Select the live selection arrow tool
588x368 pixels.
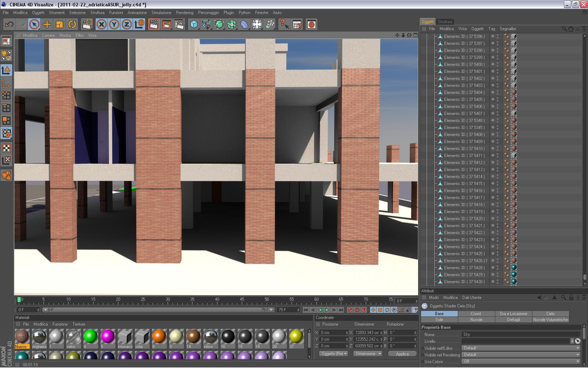[x=34, y=25]
